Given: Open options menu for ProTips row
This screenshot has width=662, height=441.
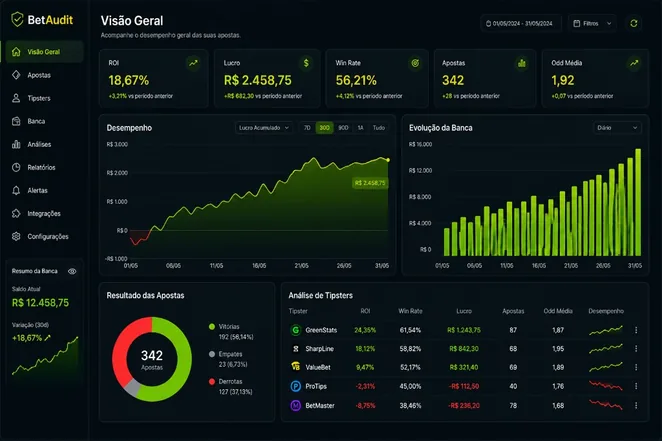Looking at the screenshot, I should [636, 386].
